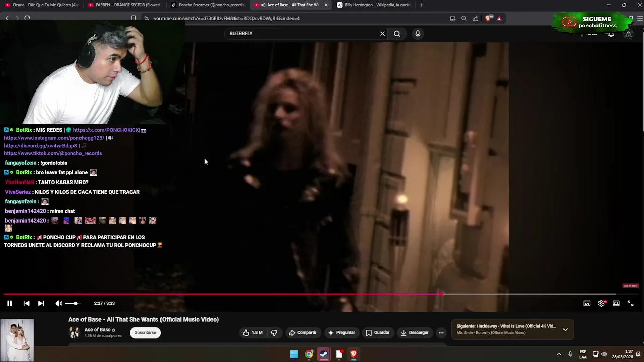Open the ESP LAA language switcher
This screenshot has height=362, width=644.
click(x=583, y=354)
